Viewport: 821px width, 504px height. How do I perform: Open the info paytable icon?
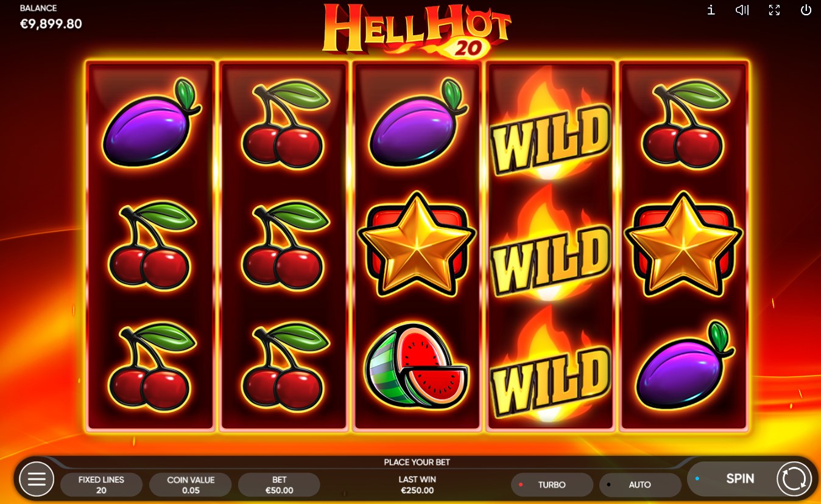click(711, 10)
